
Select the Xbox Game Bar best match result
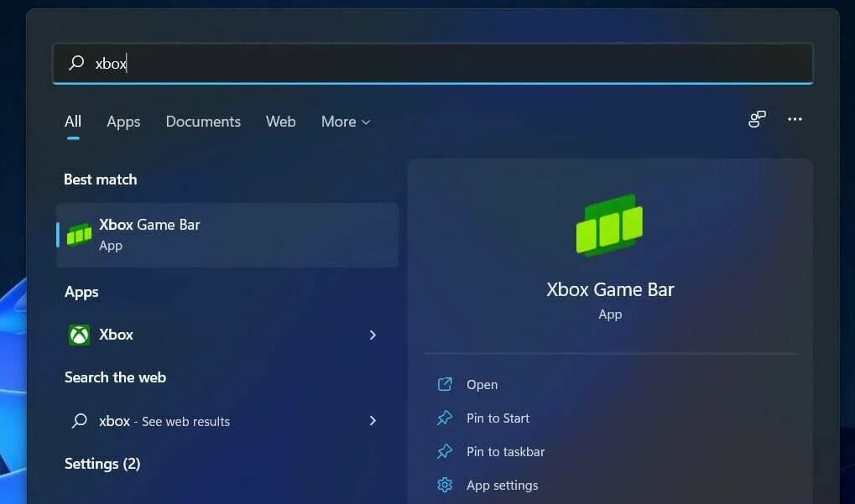coord(227,235)
